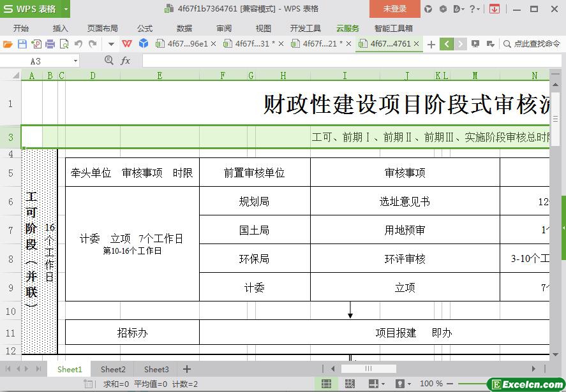Click the Redo arrow icon
Viewport: 566px width, 392px height.
pyautogui.click(x=93, y=44)
